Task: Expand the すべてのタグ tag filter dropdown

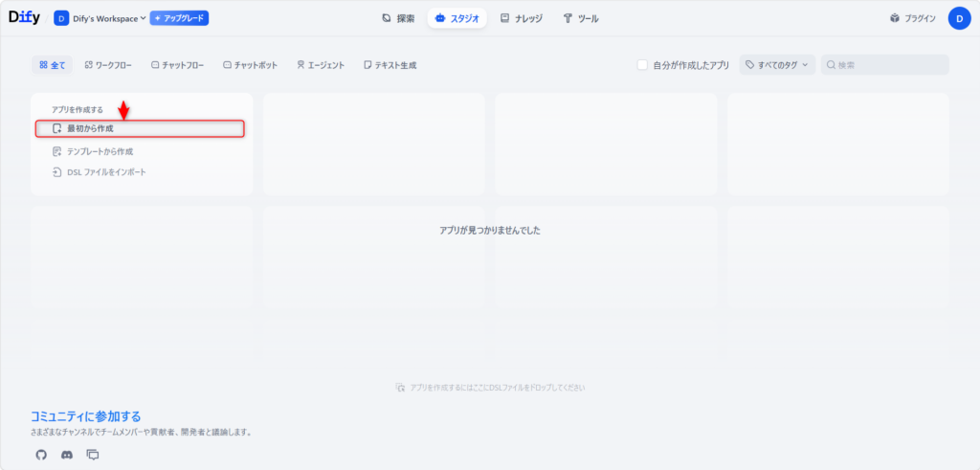Action: 777,65
